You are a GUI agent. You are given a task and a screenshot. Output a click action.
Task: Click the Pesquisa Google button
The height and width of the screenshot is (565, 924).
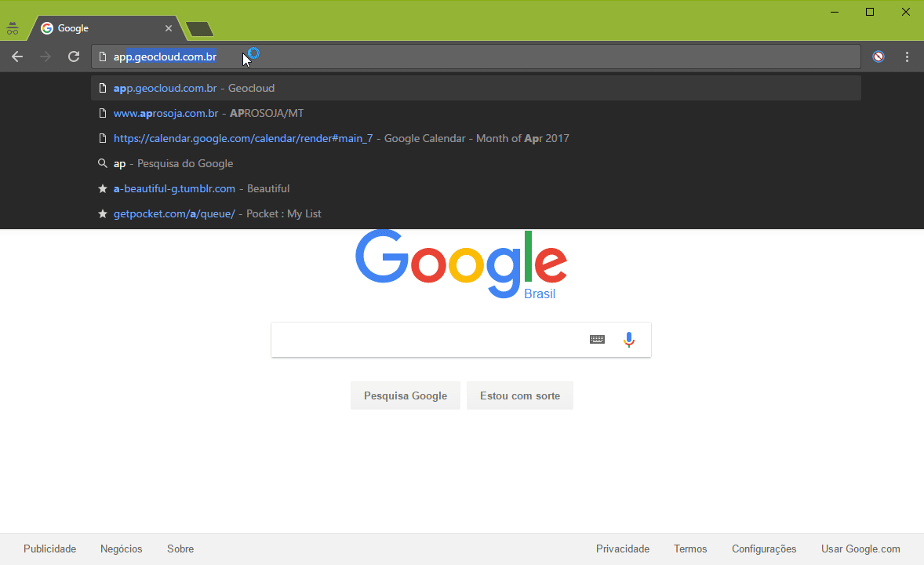pyautogui.click(x=406, y=395)
